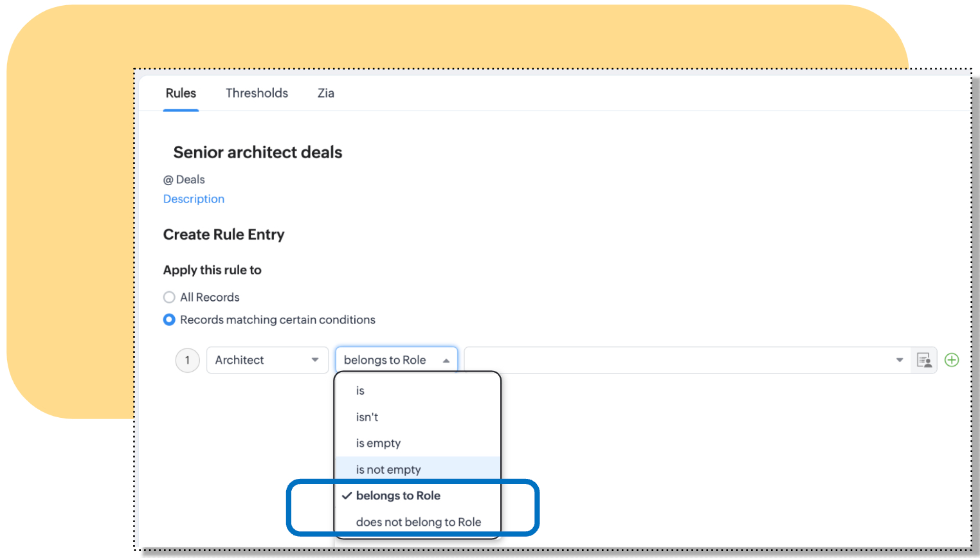
Task: Choose Records matching certain conditions option
Action: [x=169, y=319]
